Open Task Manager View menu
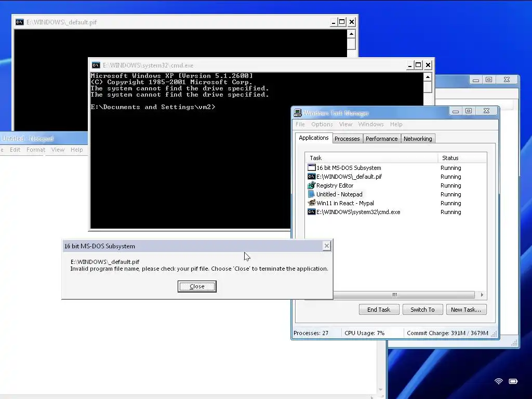This screenshot has width=532, height=399. [x=345, y=124]
